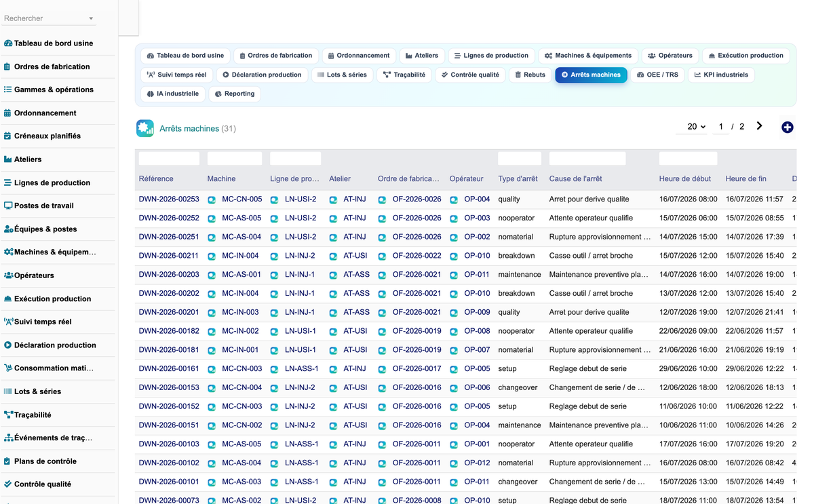
Task: Click the Cause de l'arrêt filter field
Action: point(587,159)
